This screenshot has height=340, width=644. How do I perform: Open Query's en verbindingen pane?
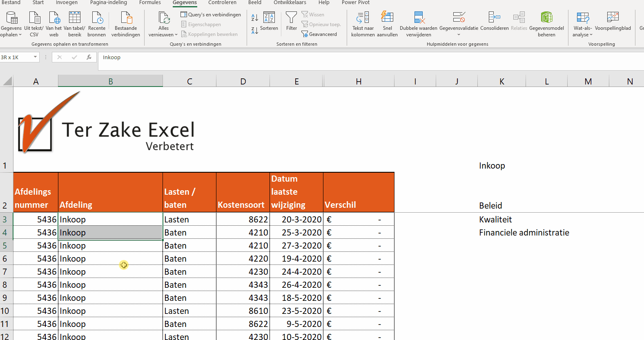(x=211, y=15)
